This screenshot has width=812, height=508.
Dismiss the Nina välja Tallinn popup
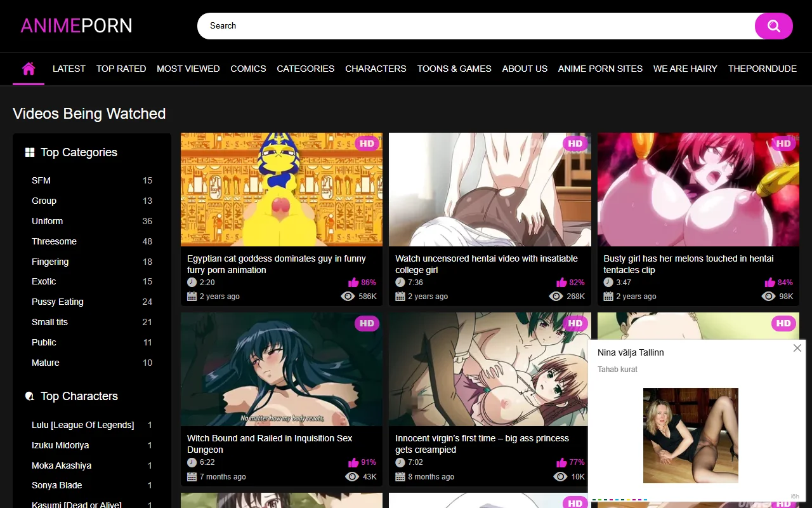click(797, 348)
